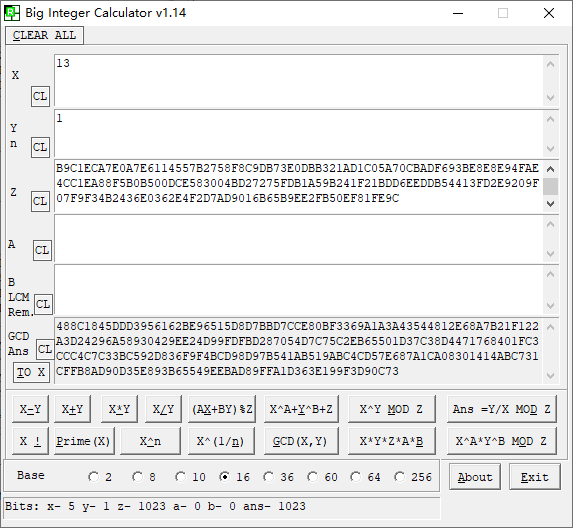Click the application icon in title bar
Viewport: 573px width, 528px height.
pos(12,13)
